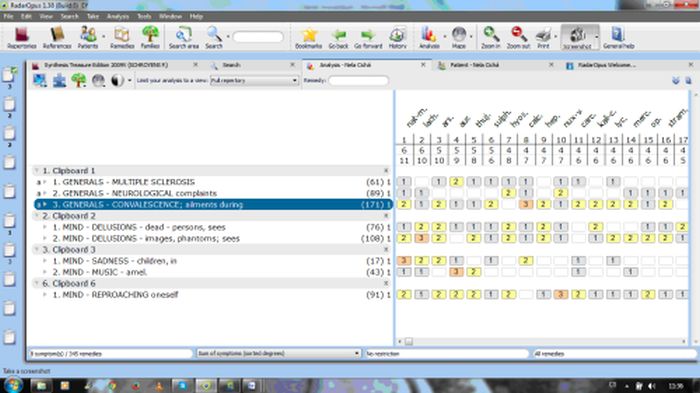700x393 pixels.
Task: Collapse the Clipboard 6 group
Action: point(37,284)
